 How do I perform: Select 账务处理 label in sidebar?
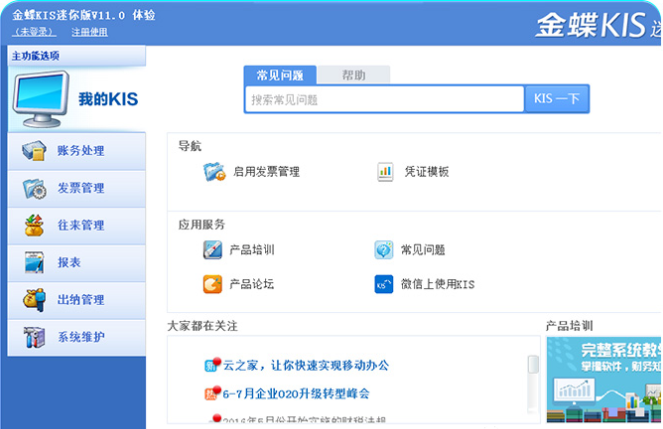click(81, 151)
